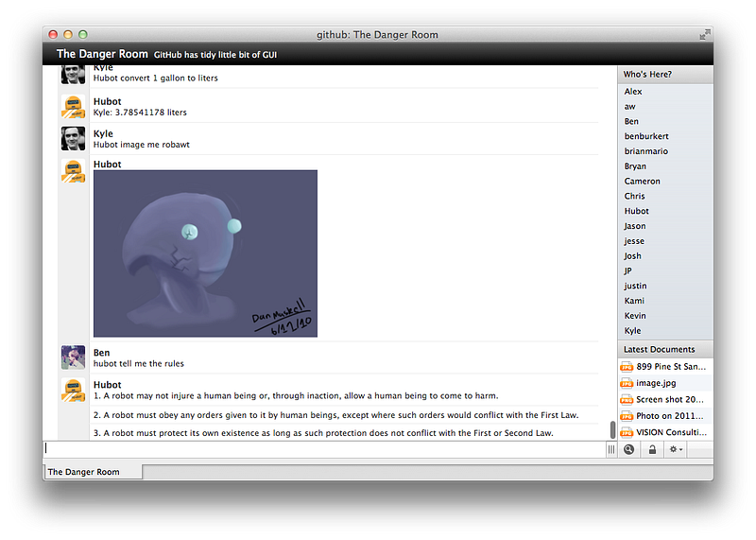The width and height of the screenshot is (756, 540).
Task: Click Kyle's avatar beside 'convert 1 gallon to liters'
Action: coord(74,75)
